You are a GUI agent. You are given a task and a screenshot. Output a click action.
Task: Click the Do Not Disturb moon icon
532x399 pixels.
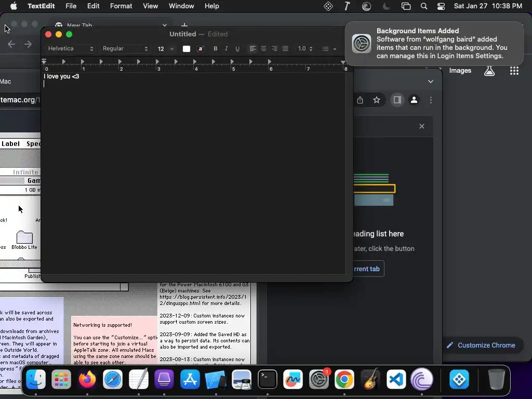(386, 6)
